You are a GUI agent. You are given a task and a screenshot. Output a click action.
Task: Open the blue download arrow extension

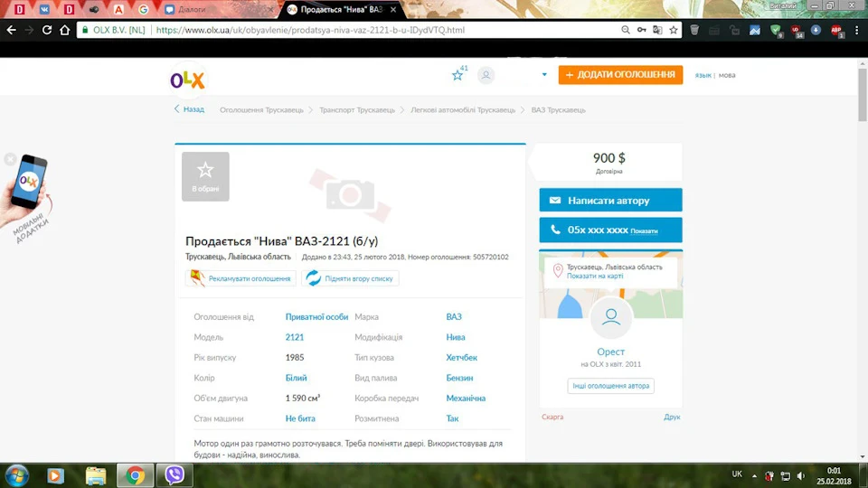click(816, 30)
